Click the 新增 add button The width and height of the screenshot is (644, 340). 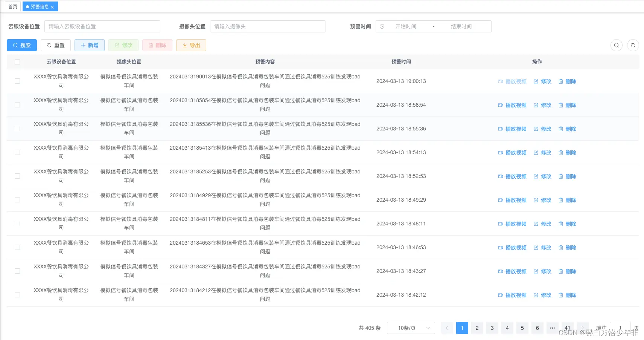tap(90, 45)
